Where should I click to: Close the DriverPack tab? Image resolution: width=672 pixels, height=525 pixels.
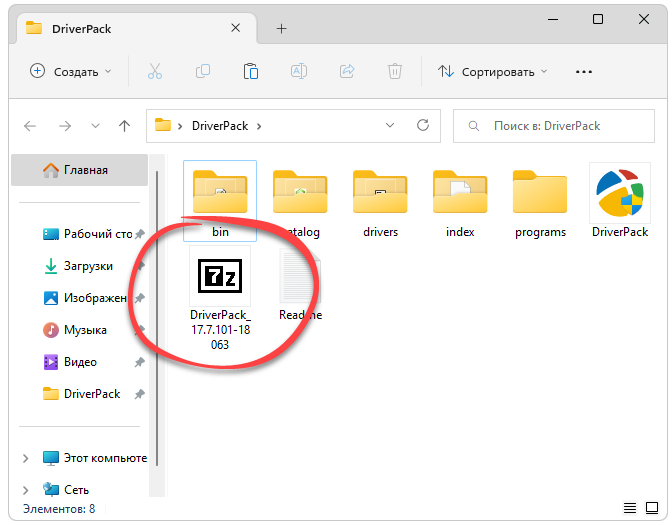coord(235,28)
